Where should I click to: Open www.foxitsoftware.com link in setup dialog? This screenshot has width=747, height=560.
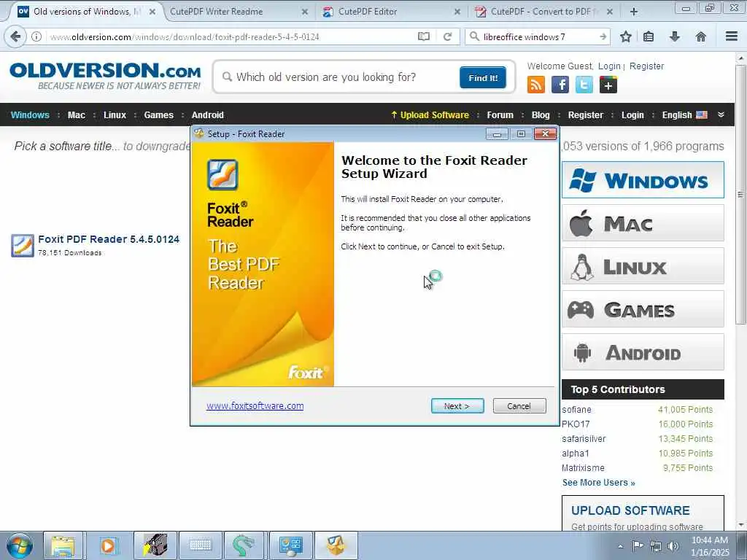tap(255, 405)
